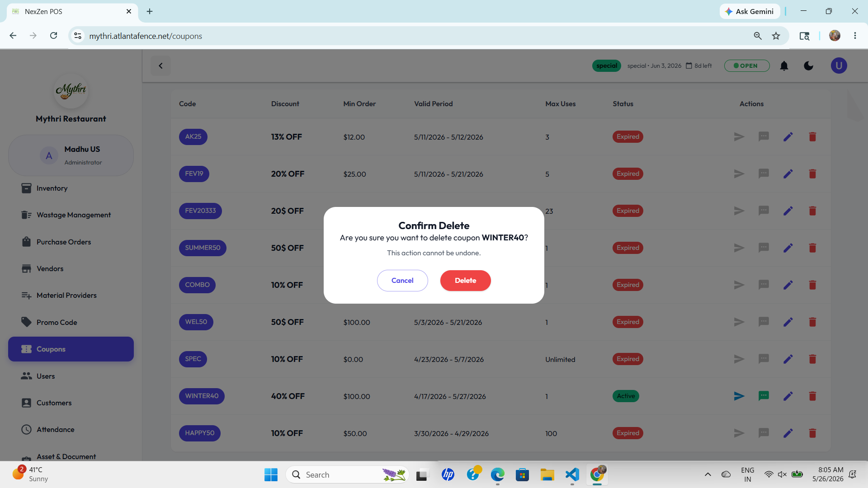Edit the SPEC coupon

pos(788,359)
